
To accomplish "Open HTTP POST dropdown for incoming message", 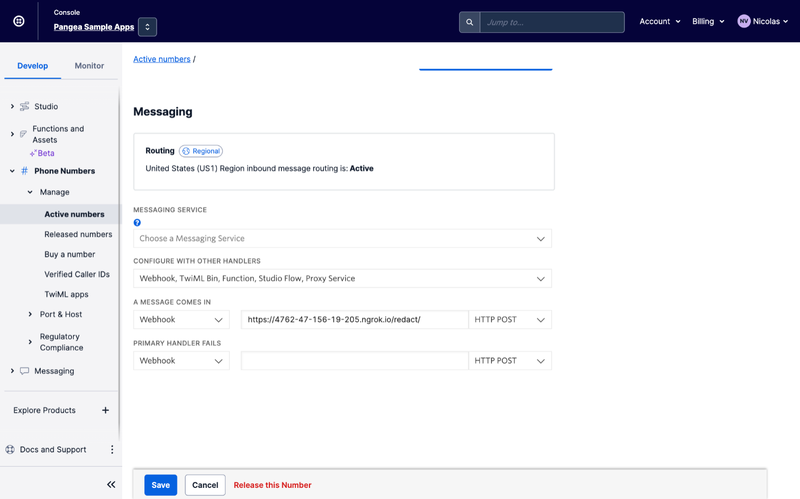I will 510,320.
